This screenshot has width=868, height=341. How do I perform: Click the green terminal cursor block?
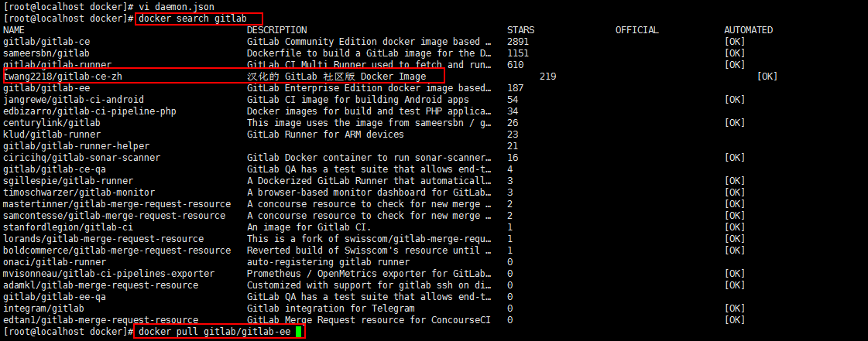click(x=298, y=332)
